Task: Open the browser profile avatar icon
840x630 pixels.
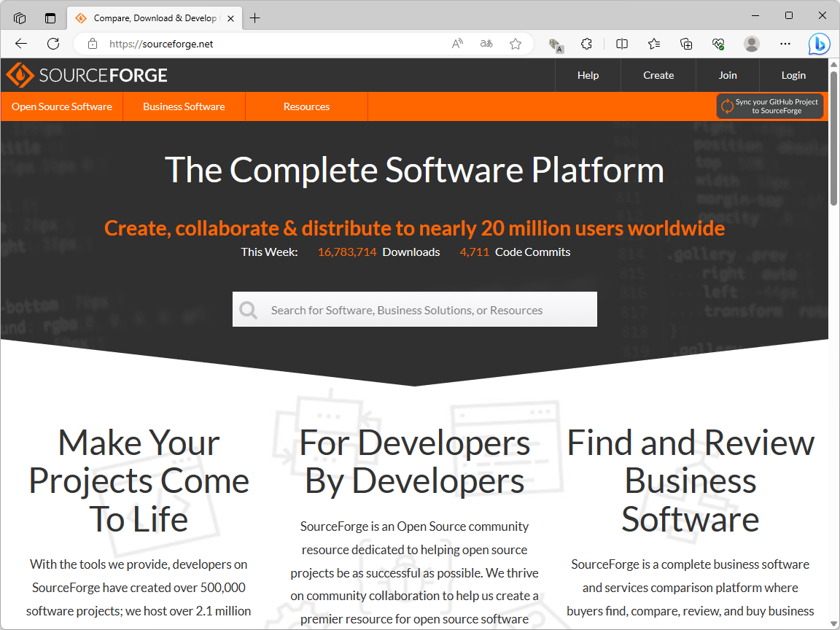Action: point(751,44)
